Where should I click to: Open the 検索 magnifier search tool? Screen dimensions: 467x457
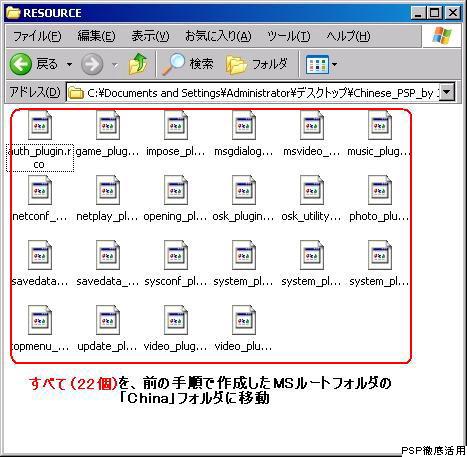click(x=187, y=64)
